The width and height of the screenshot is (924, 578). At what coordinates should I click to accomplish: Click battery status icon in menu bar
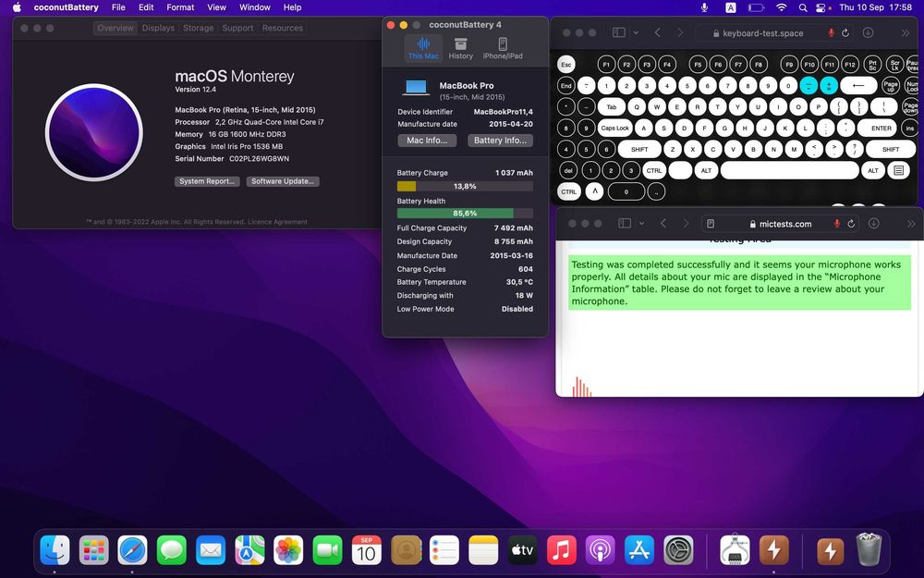[756, 7]
